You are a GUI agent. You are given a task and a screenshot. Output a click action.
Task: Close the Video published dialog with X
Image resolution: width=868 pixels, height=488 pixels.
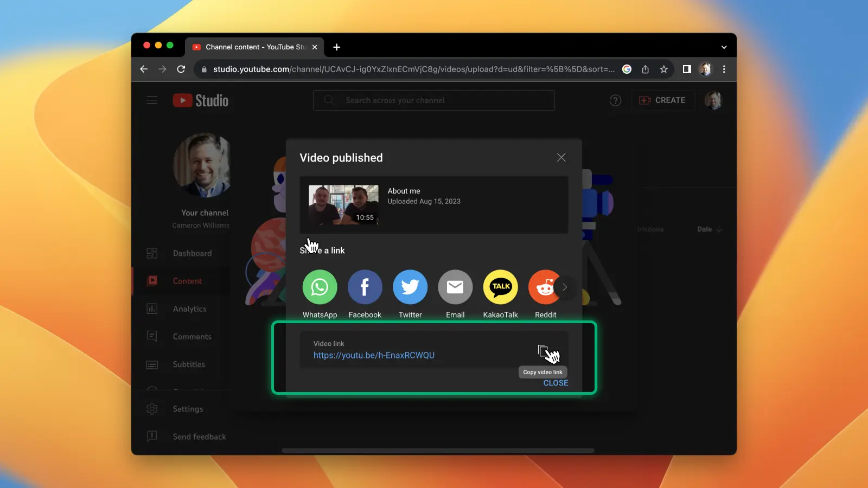561,157
